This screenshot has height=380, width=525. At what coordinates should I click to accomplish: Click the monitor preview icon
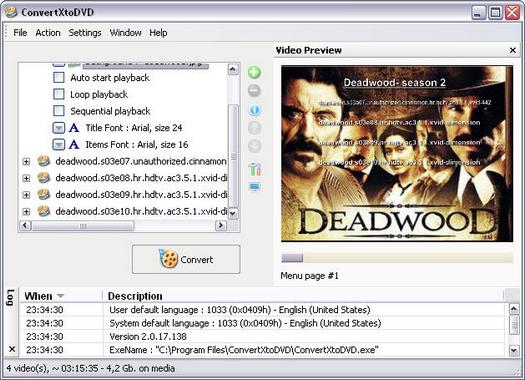[x=255, y=186]
